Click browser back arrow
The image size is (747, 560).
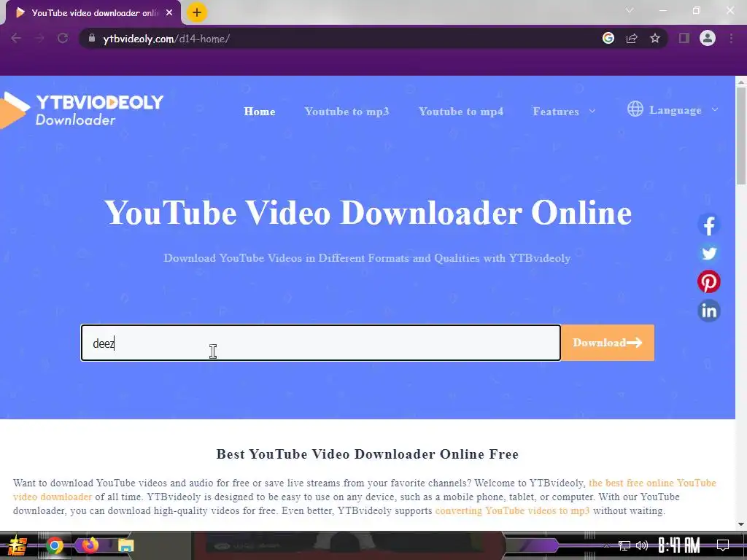pyautogui.click(x=16, y=38)
